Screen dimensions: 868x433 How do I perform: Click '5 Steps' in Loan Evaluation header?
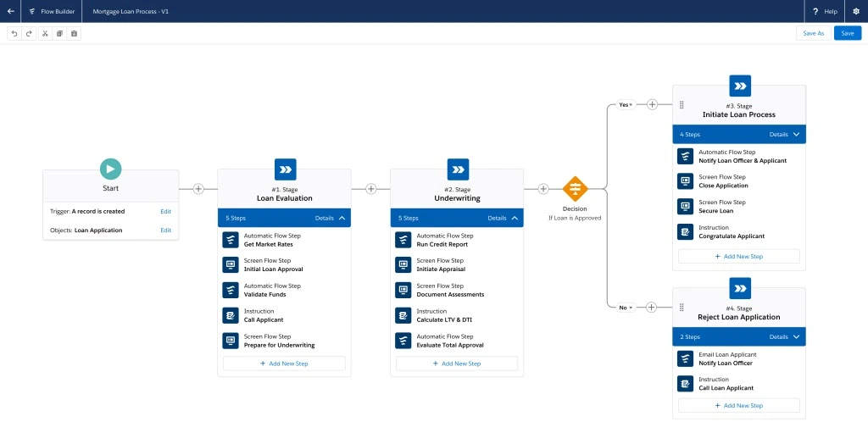(x=236, y=218)
